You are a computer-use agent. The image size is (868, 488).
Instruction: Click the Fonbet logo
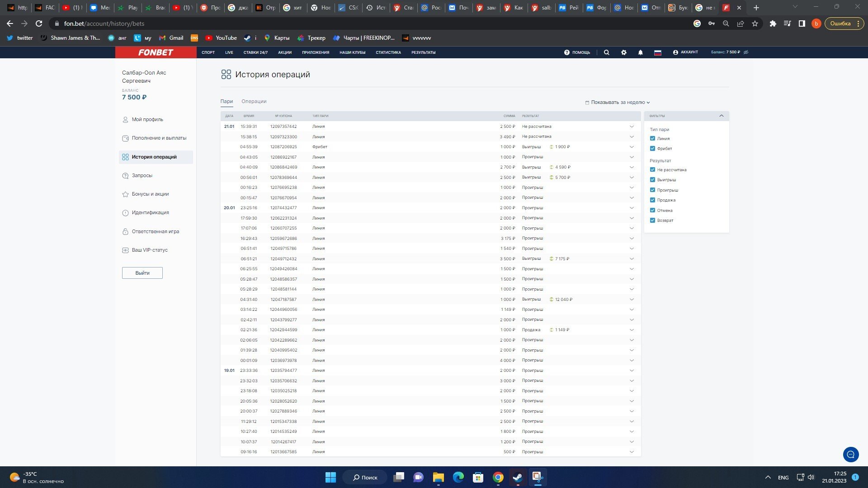tap(156, 52)
